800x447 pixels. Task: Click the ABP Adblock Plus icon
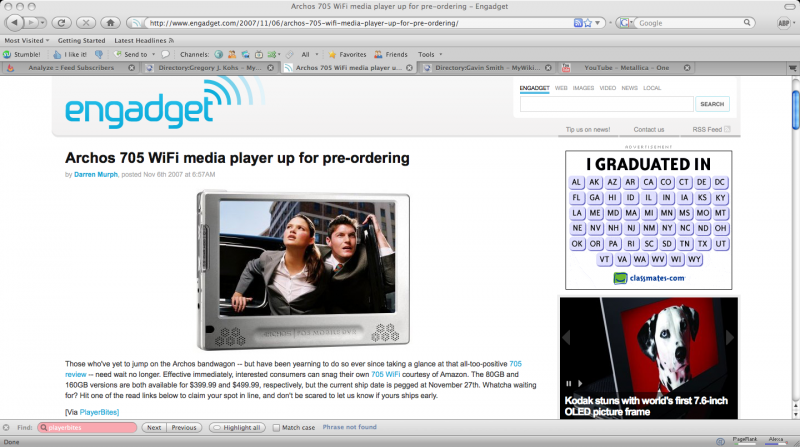tap(783, 23)
